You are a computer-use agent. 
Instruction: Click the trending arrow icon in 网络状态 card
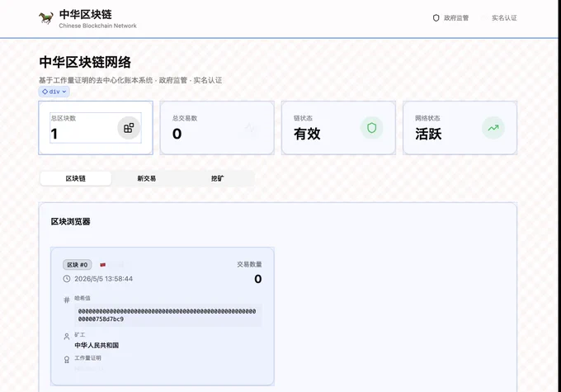coord(493,128)
